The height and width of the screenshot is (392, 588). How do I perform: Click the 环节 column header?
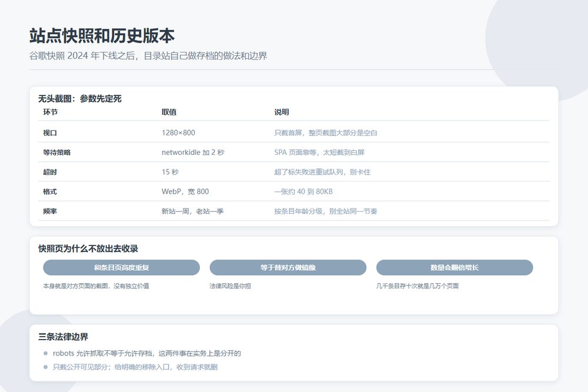tap(50, 112)
